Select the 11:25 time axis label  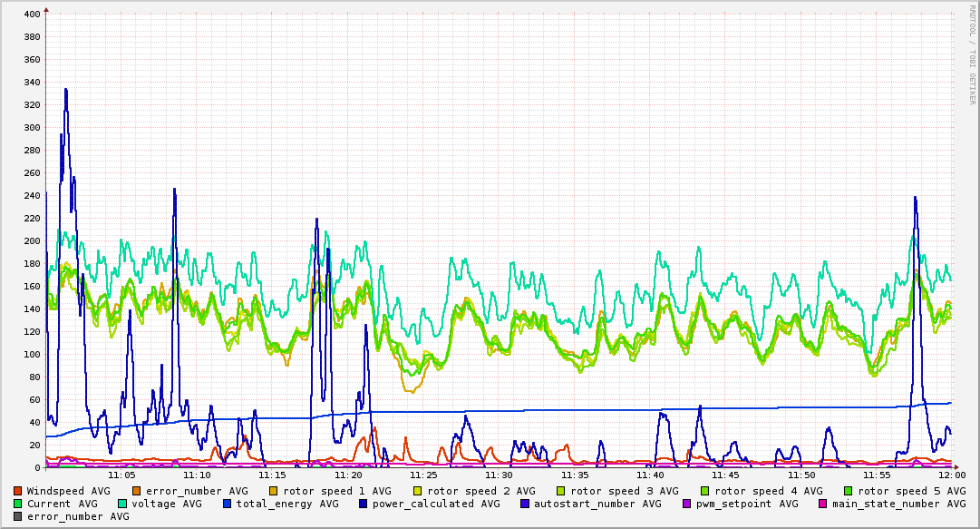tap(423, 475)
